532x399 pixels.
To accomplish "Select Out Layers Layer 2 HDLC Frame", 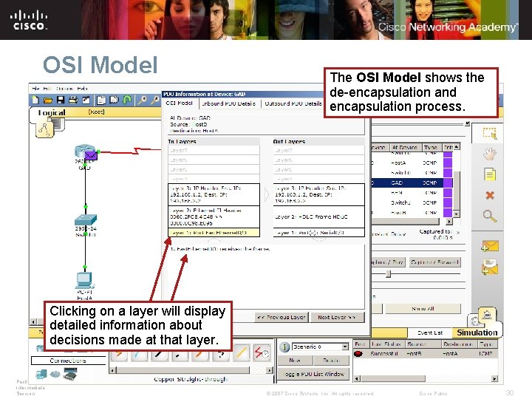I will (319, 216).
